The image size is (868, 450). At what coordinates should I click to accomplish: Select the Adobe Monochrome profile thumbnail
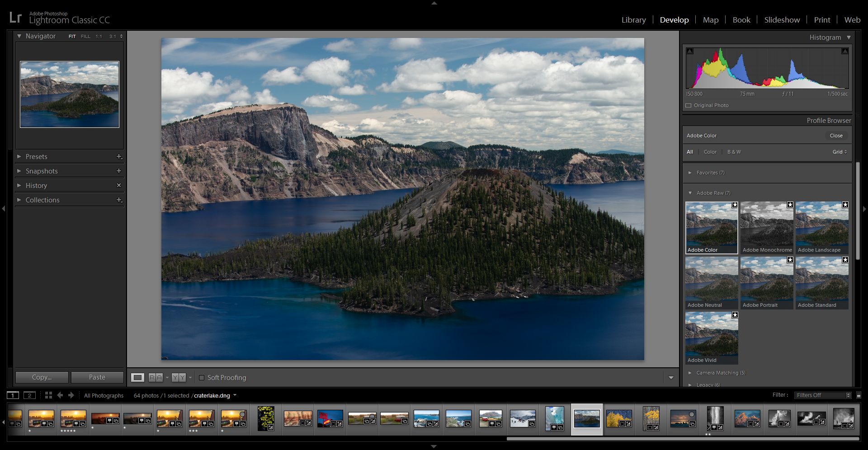[x=766, y=226]
